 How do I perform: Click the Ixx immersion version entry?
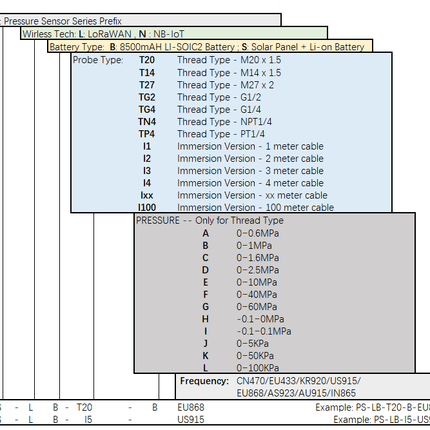(234, 195)
